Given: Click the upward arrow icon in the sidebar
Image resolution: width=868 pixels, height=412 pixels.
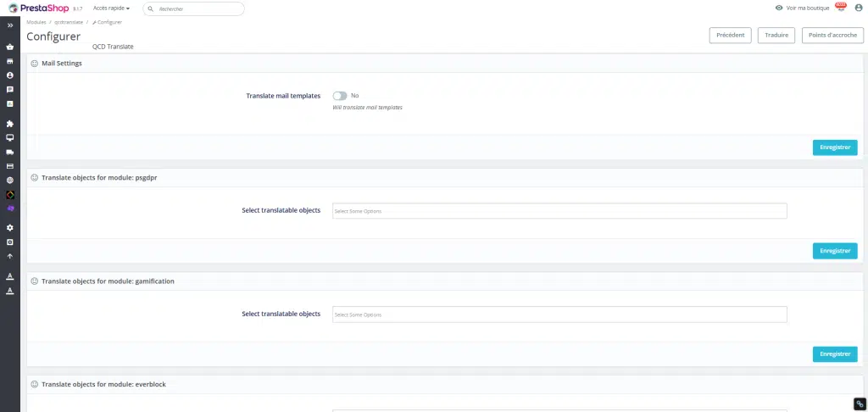Looking at the screenshot, I should [x=10, y=256].
